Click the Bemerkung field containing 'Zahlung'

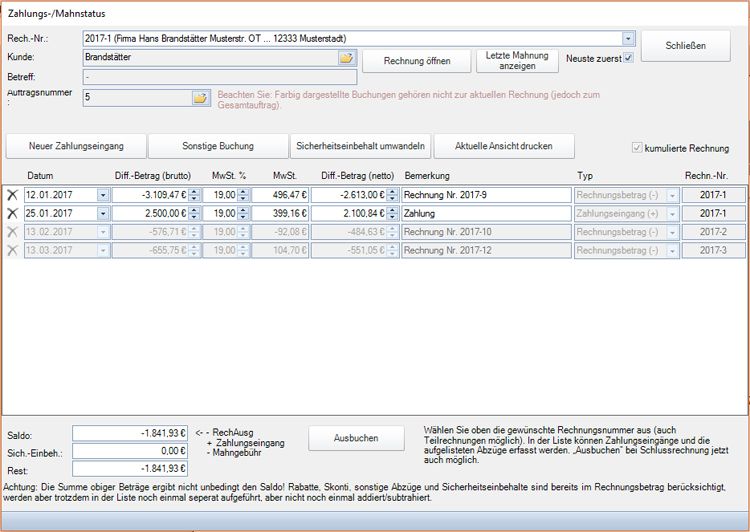[486, 213]
